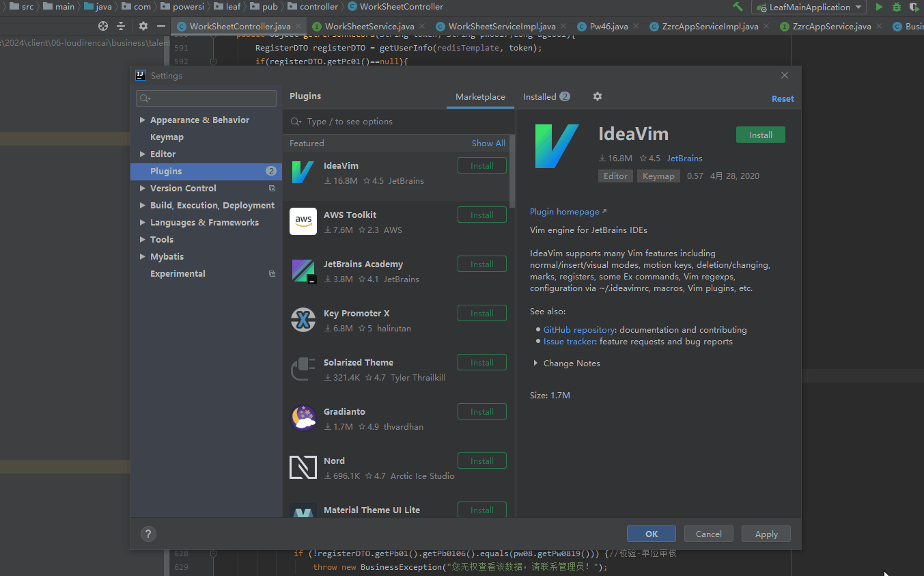The image size is (924, 576).
Task: Install the Key Promoter X plugin
Action: click(481, 314)
